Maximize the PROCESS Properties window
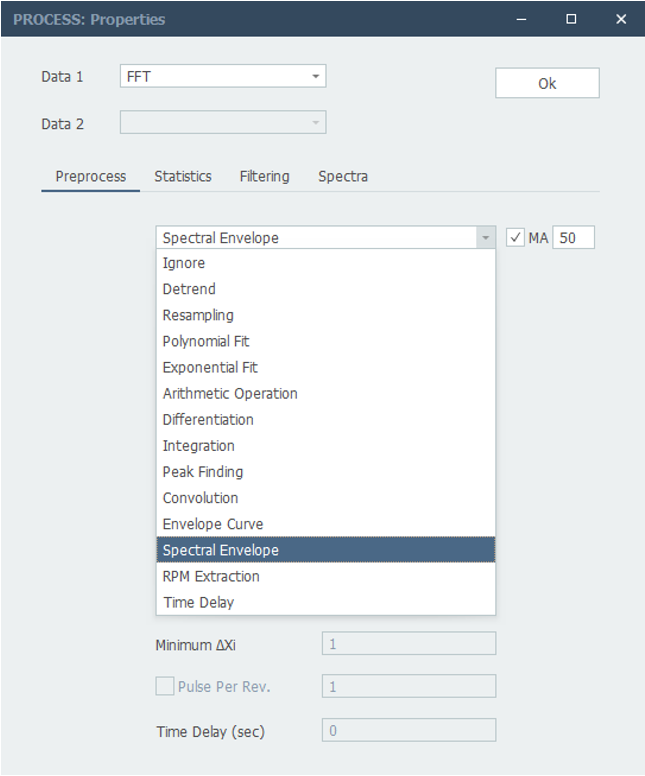The image size is (645, 776). coord(571,19)
